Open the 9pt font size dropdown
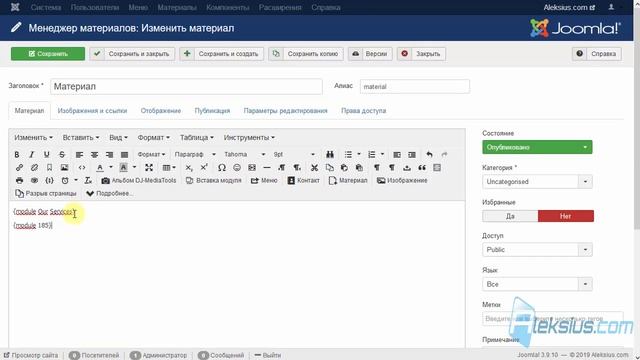The image size is (640, 360). pyautogui.click(x=295, y=154)
